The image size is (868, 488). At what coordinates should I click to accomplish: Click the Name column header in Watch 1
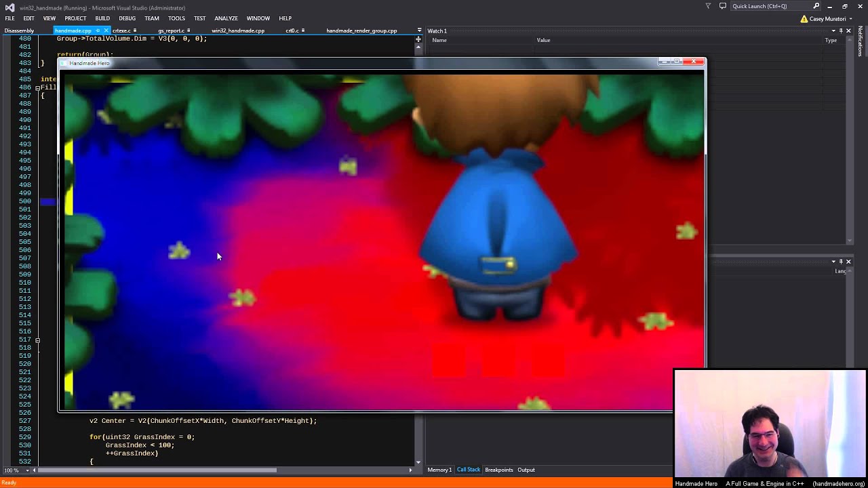point(439,40)
